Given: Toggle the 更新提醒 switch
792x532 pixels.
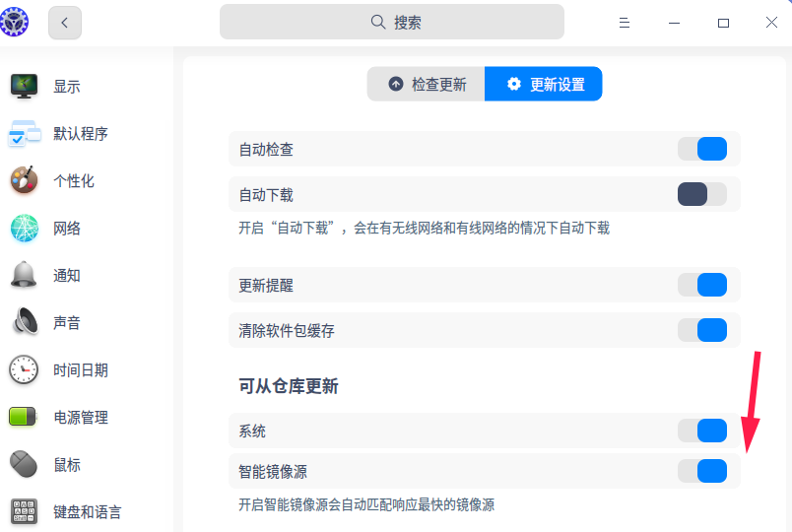Looking at the screenshot, I should click(702, 285).
